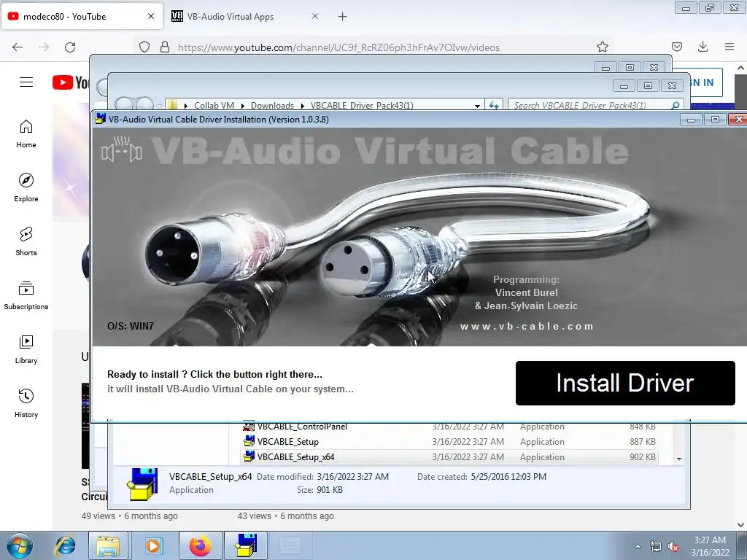
Task: Open Firefox downloads panel
Action: point(703,47)
